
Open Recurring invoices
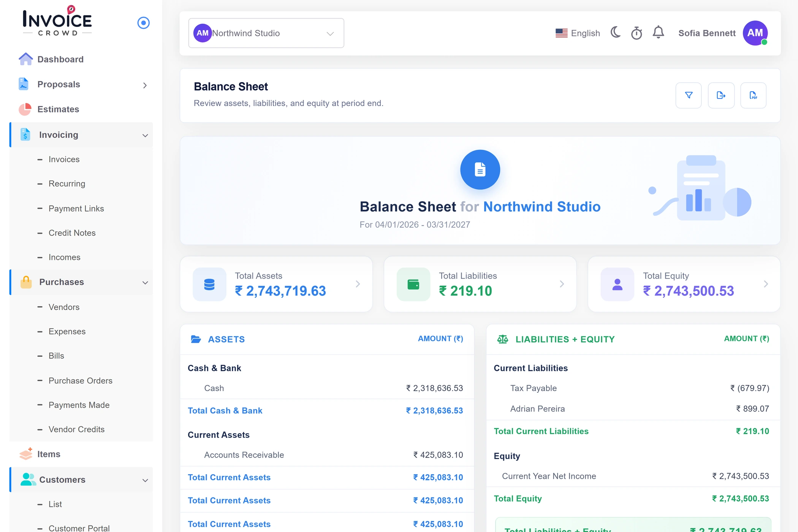pyautogui.click(x=67, y=184)
